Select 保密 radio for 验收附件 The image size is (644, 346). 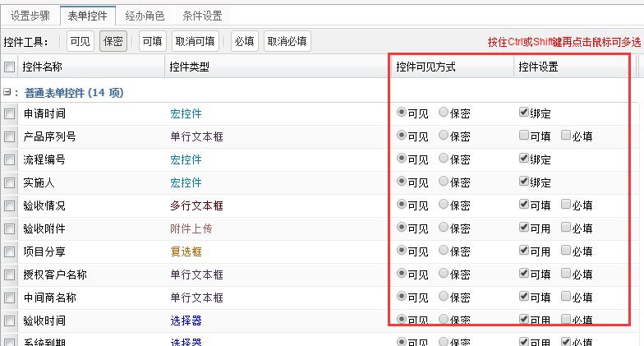(x=444, y=228)
